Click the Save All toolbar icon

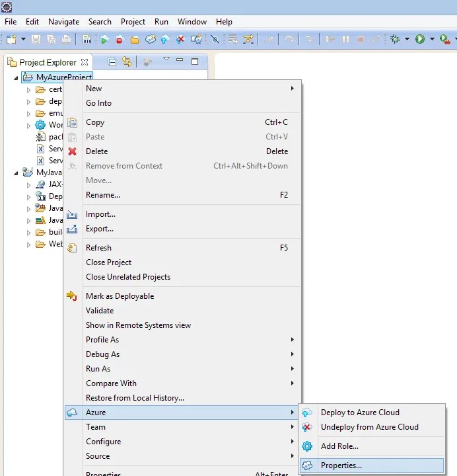pos(52,39)
